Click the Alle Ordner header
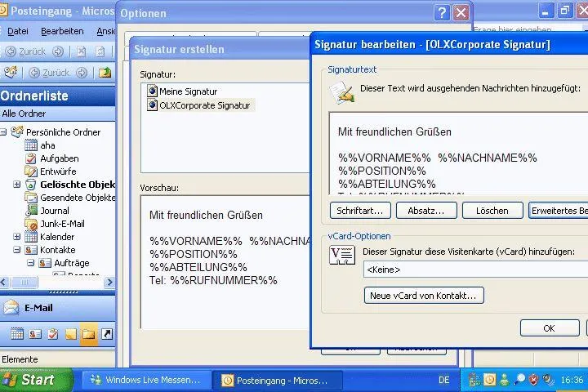 (57, 114)
